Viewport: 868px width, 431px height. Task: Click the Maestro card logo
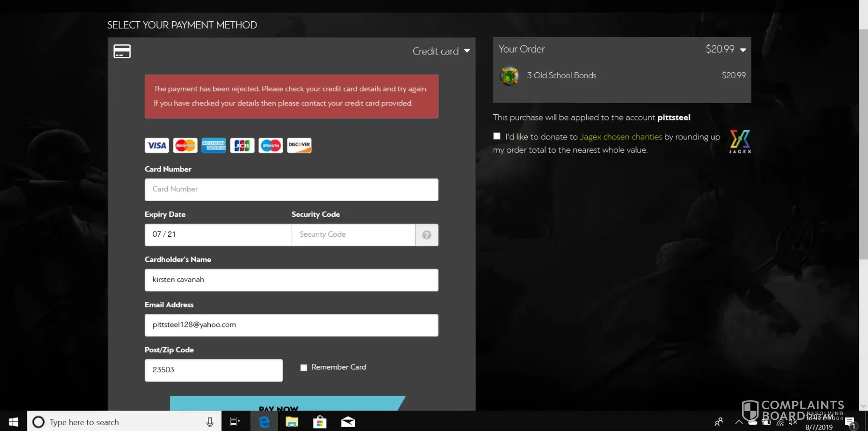[271, 146]
